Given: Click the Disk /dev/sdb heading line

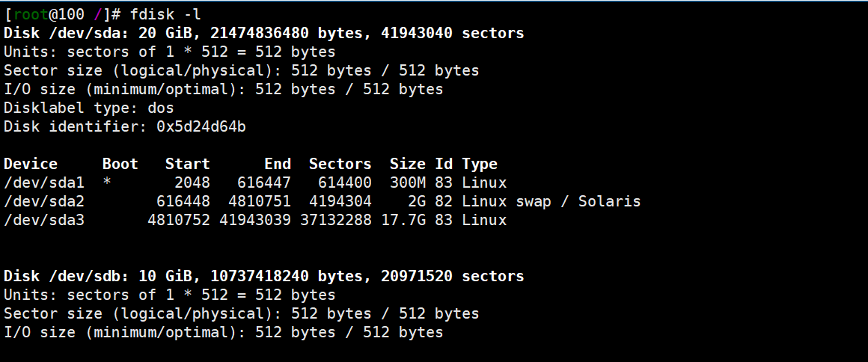Looking at the screenshot, I should [263, 276].
